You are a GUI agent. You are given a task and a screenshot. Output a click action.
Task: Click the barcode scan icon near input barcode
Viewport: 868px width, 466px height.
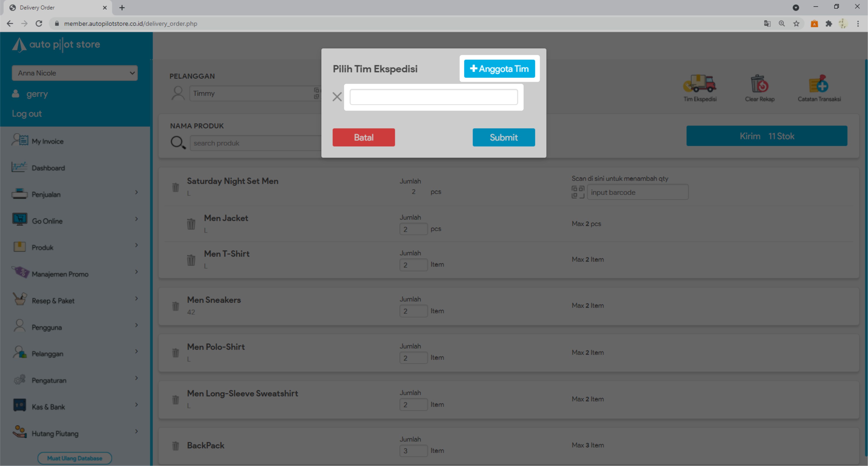[x=578, y=192]
